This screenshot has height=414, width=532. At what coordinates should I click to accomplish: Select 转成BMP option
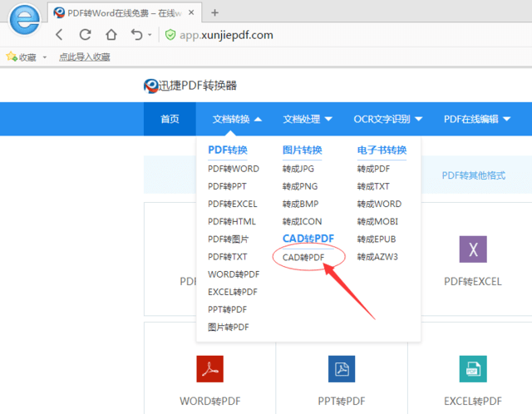[x=300, y=204]
